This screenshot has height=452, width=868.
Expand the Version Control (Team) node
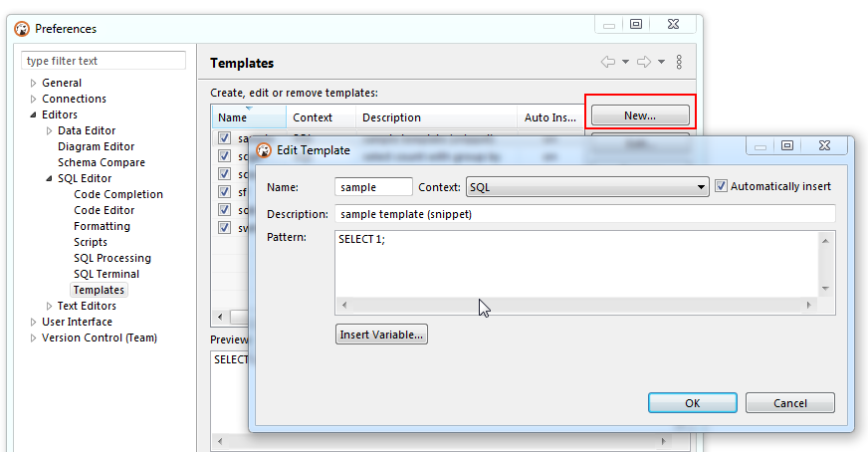coord(33,338)
